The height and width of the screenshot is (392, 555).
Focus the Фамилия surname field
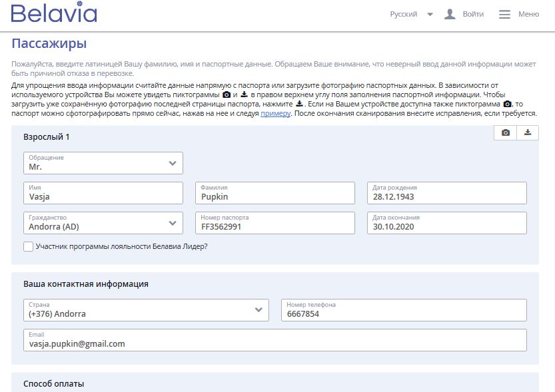tap(275, 194)
